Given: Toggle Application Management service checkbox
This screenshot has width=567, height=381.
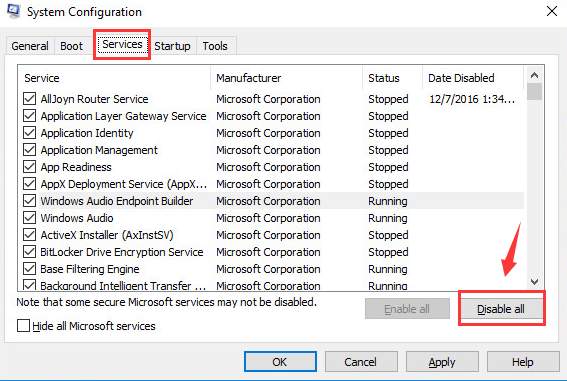Looking at the screenshot, I should point(29,150).
